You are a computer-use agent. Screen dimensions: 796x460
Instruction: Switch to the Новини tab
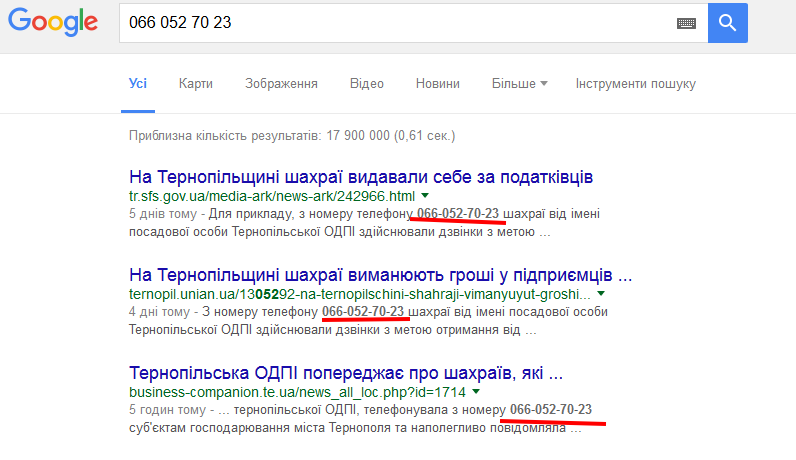click(x=438, y=83)
